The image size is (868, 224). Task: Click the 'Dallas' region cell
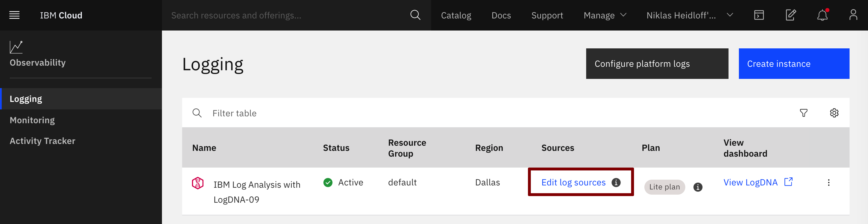pyautogui.click(x=487, y=183)
